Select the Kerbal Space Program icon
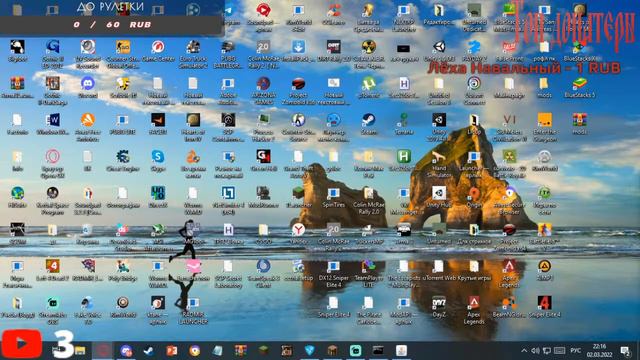 point(52,193)
